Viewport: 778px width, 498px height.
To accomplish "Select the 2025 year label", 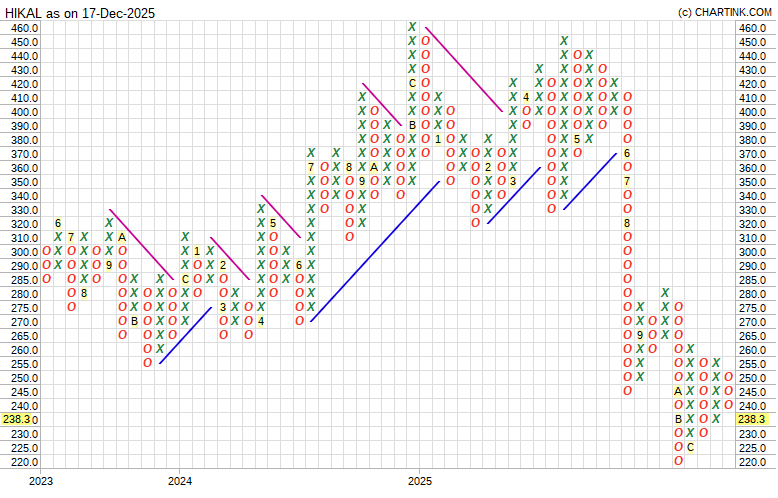I will click(x=420, y=481).
